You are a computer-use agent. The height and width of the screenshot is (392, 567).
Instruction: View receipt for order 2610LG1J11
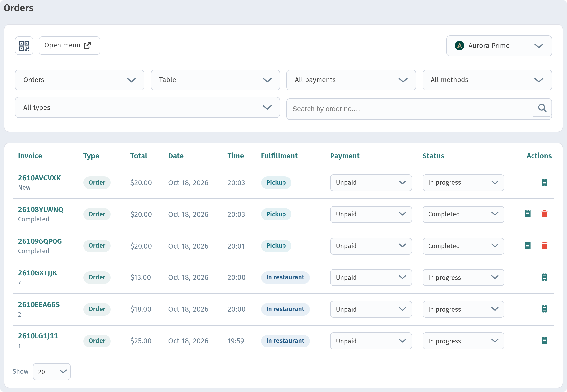544,341
